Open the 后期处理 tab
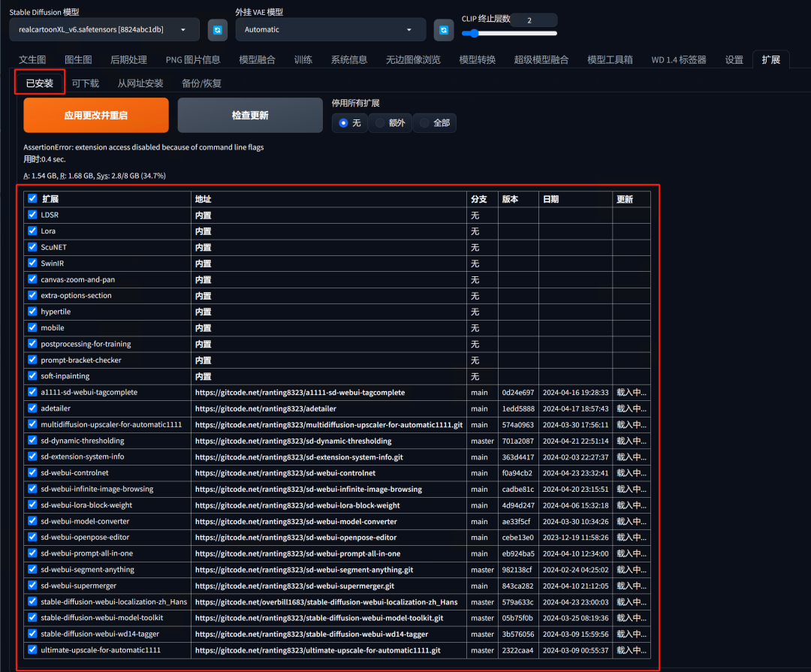This screenshot has width=811, height=672. pyautogui.click(x=129, y=59)
